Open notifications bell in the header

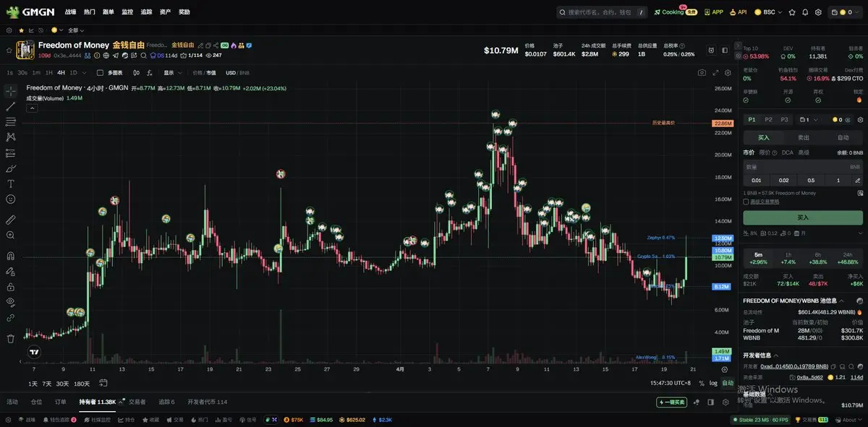pyautogui.click(x=804, y=12)
